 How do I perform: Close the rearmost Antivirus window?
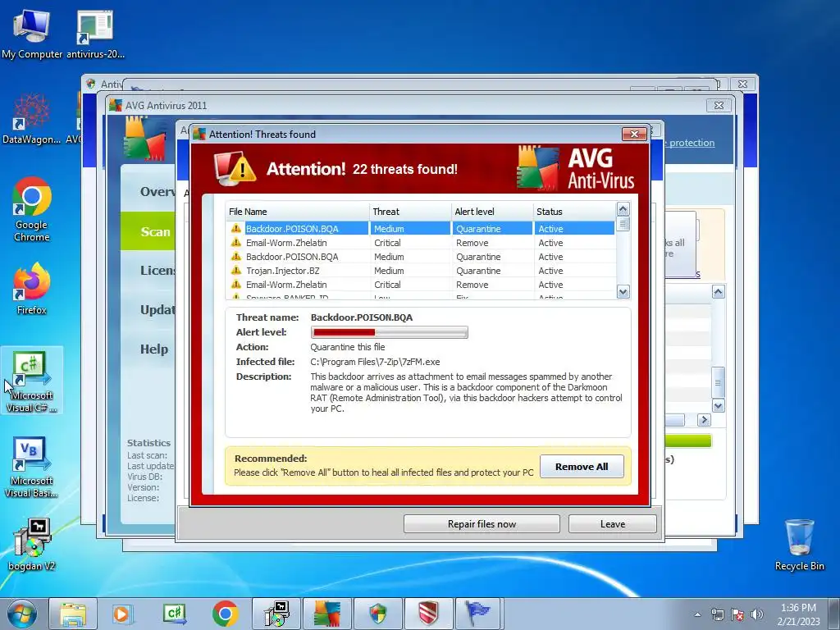click(742, 84)
